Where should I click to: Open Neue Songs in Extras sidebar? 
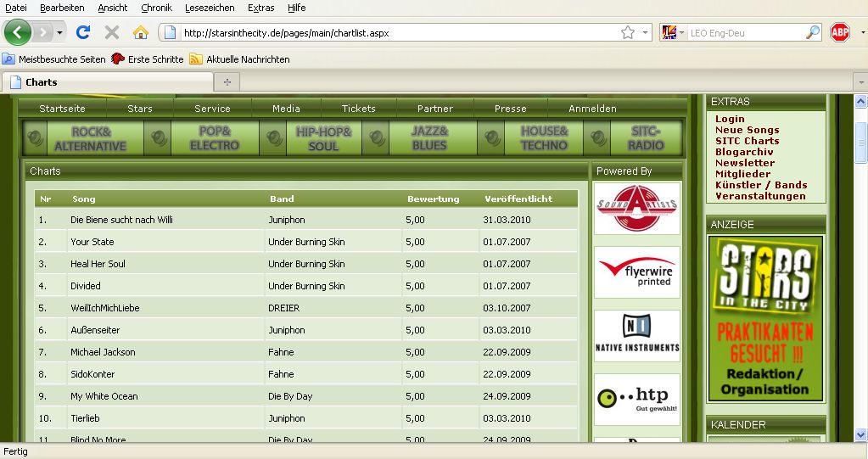point(747,130)
